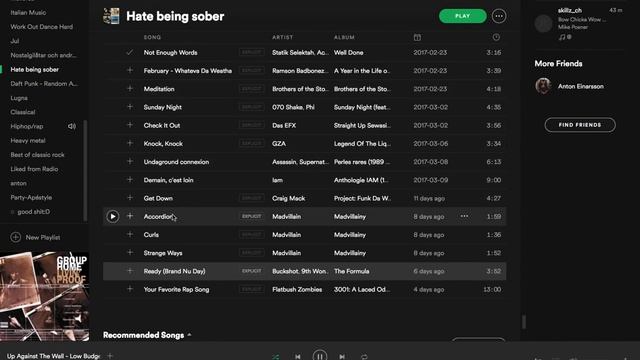The height and width of the screenshot is (360, 640).
Task: Add February - Whateva Da Weatha to library
Action: (130, 70)
